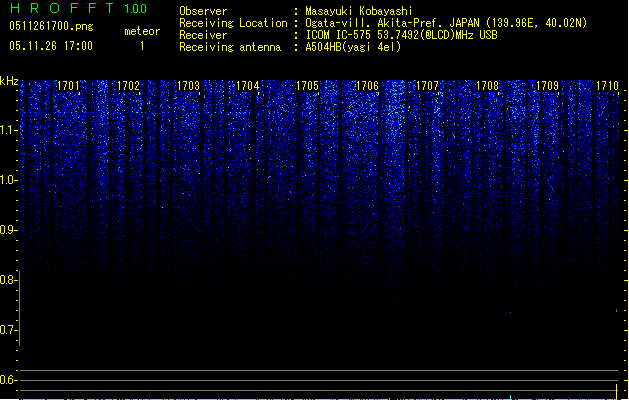Click the 'Receiver' field label
Screen dimensions: 629x400
203,35
